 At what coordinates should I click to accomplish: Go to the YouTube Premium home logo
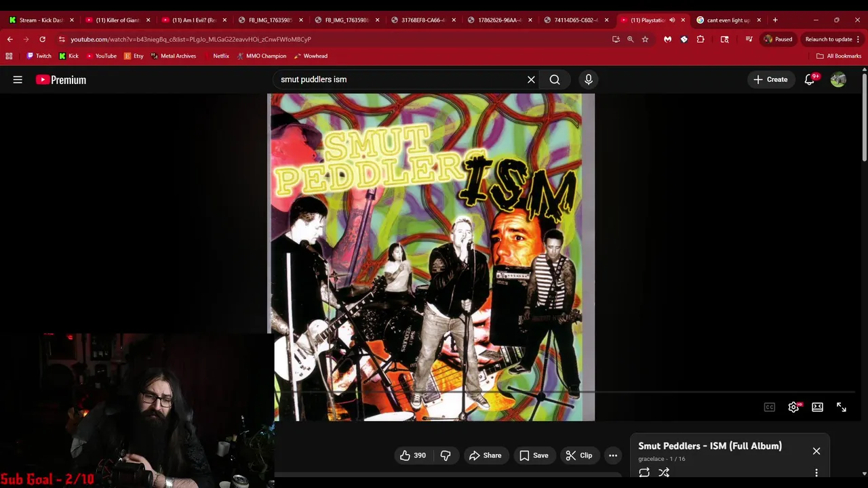click(61, 79)
